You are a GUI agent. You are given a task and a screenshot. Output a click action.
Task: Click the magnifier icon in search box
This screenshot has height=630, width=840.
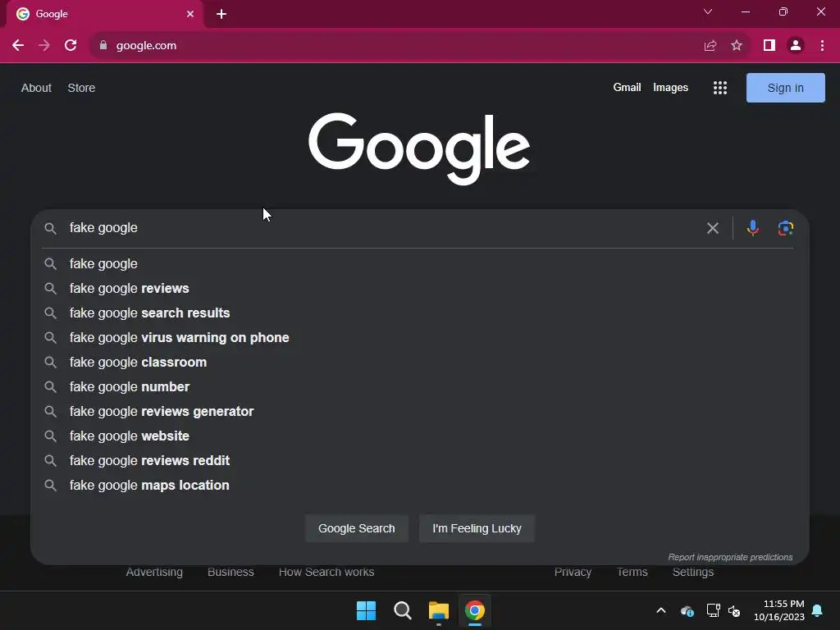point(50,228)
